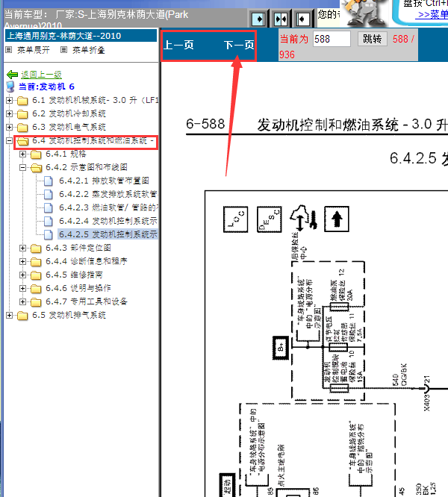
Task: Click the 6.1 发动机机械系统 folder icon
Action: click(x=22, y=101)
